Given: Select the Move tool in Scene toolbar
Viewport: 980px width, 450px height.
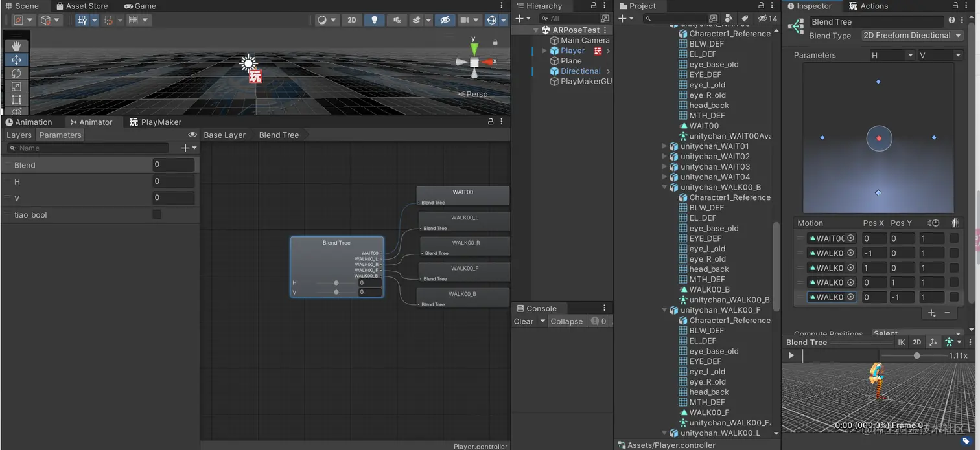Looking at the screenshot, I should tap(16, 60).
